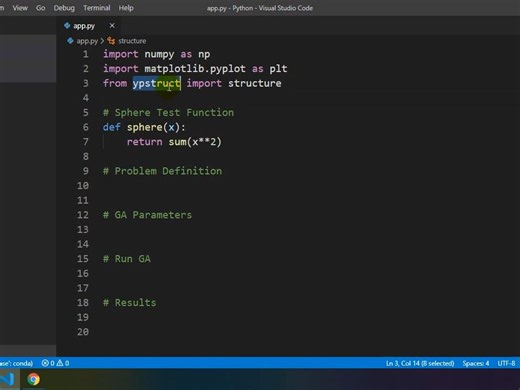This screenshot has width=520, height=390.
Task: Click sum(x**2) on line 7
Action: coord(195,142)
